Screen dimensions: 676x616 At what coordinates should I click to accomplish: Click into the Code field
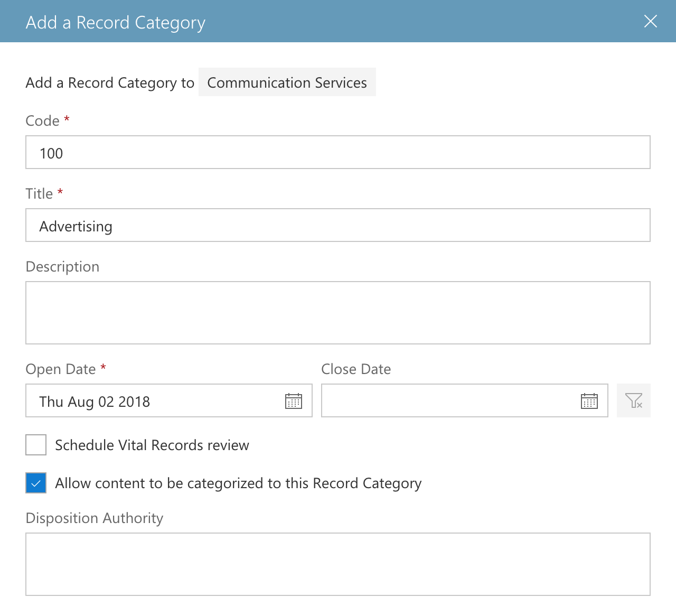(338, 152)
